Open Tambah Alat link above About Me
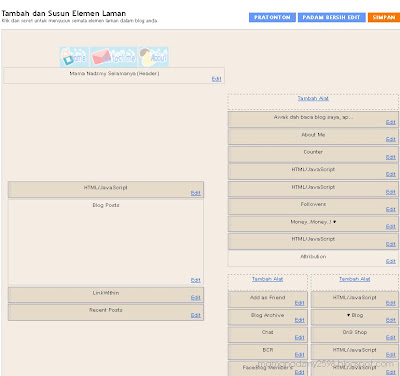The height and width of the screenshot is (376, 400). [x=313, y=98]
